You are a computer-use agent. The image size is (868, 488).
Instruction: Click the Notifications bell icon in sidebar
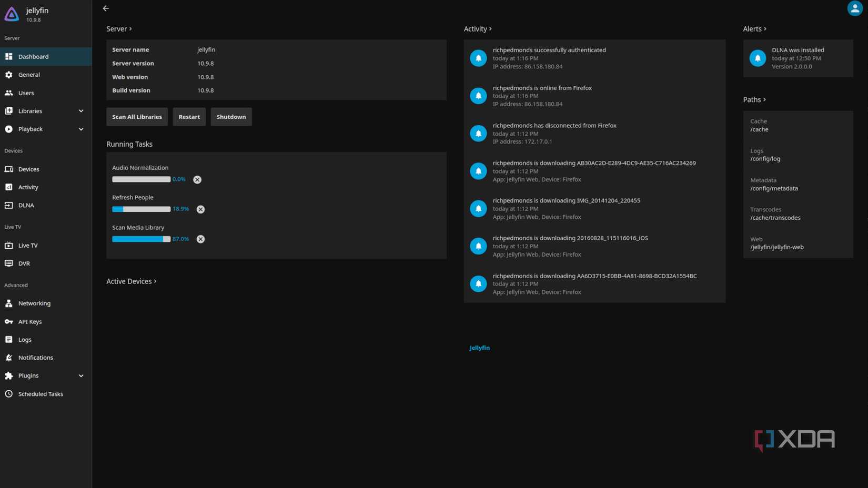click(x=9, y=358)
